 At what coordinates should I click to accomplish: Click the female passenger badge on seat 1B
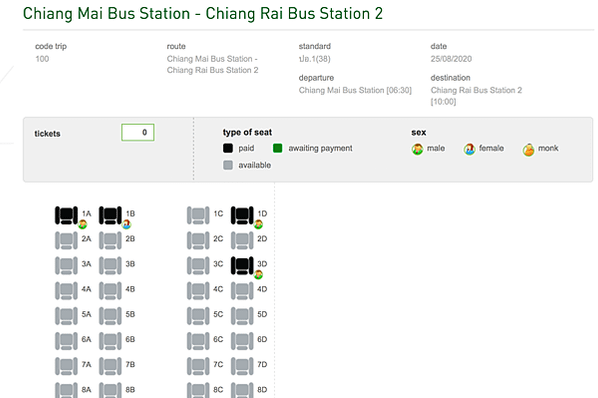(127, 224)
